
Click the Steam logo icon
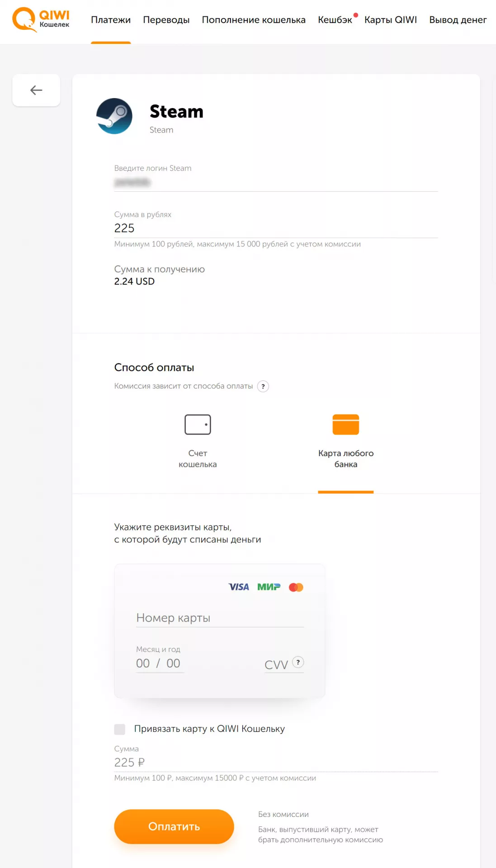tap(114, 116)
